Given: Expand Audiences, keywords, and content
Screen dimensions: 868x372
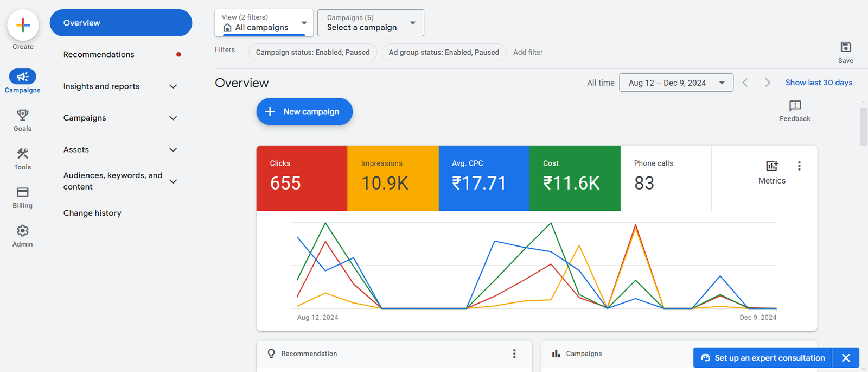Looking at the screenshot, I should click(173, 181).
